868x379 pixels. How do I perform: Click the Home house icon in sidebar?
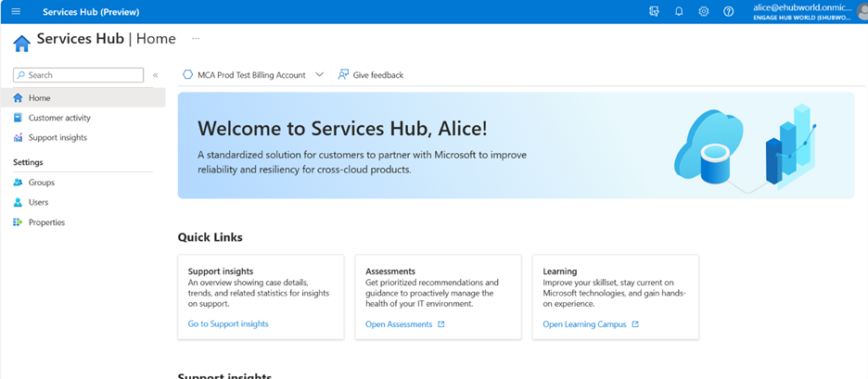18,98
